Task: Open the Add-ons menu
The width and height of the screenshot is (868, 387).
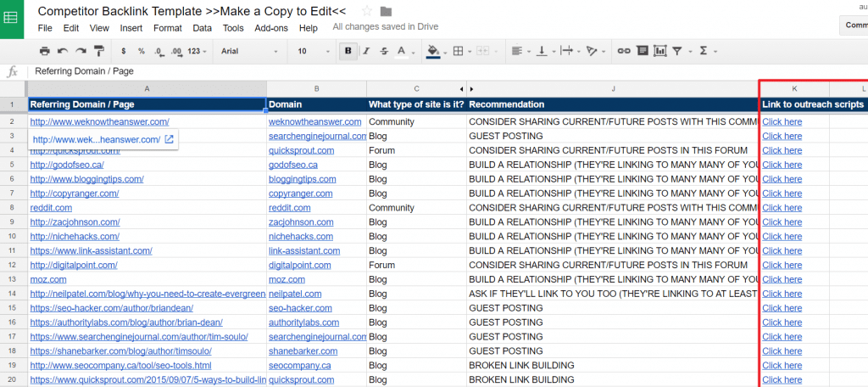Action: (x=271, y=28)
